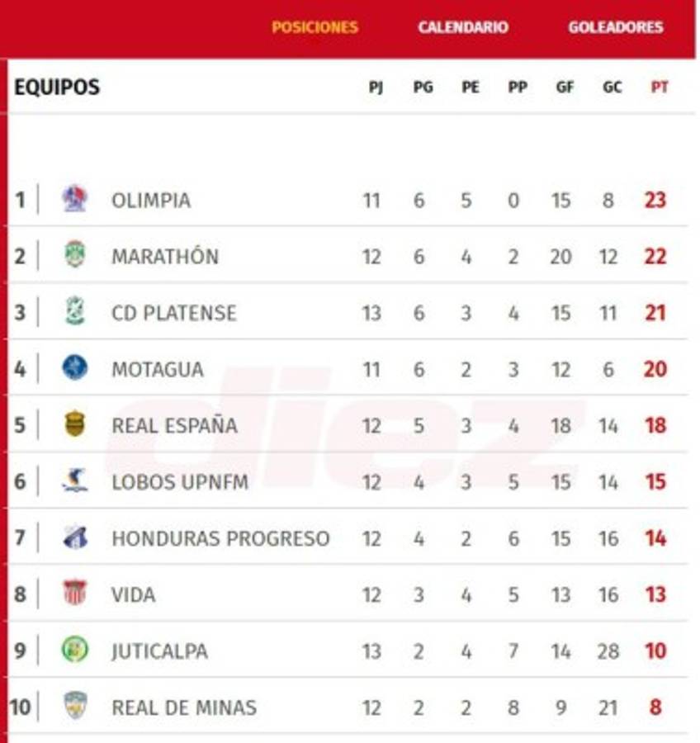Click the Marathón team crest icon

[x=75, y=255]
